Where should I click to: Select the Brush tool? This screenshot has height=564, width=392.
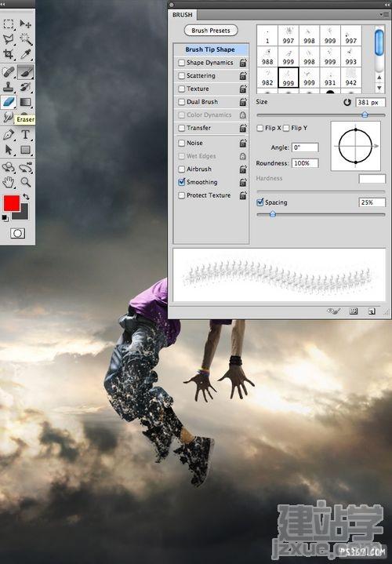tap(25, 72)
